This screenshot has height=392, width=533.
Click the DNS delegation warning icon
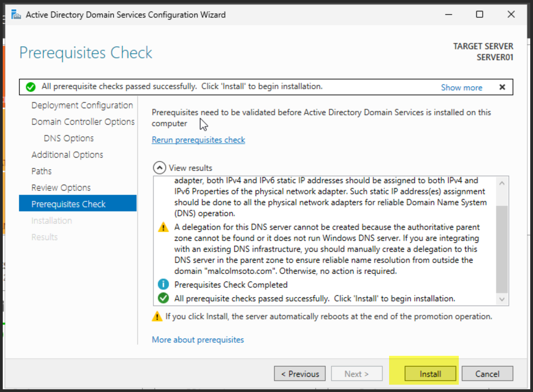pyautogui.click(x=163, y=227)
